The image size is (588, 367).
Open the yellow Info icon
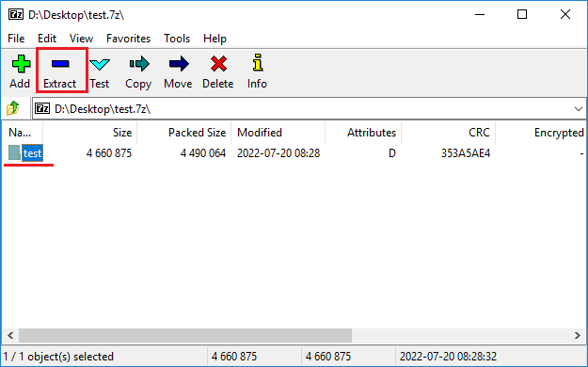click(258, 62)
